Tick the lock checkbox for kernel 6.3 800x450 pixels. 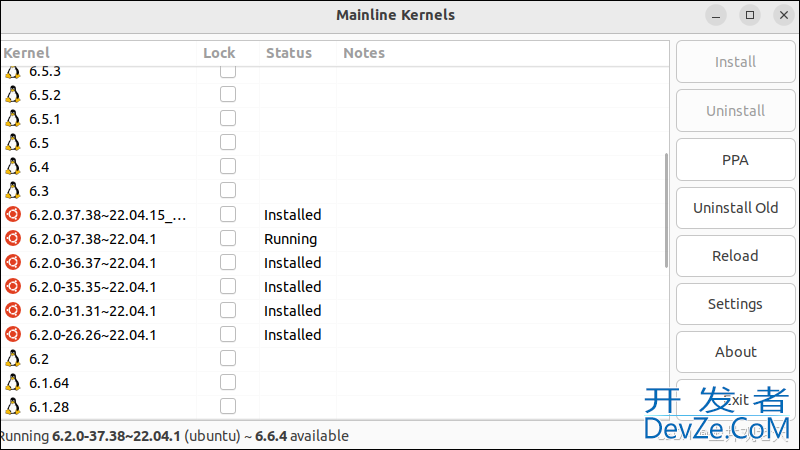228,190
